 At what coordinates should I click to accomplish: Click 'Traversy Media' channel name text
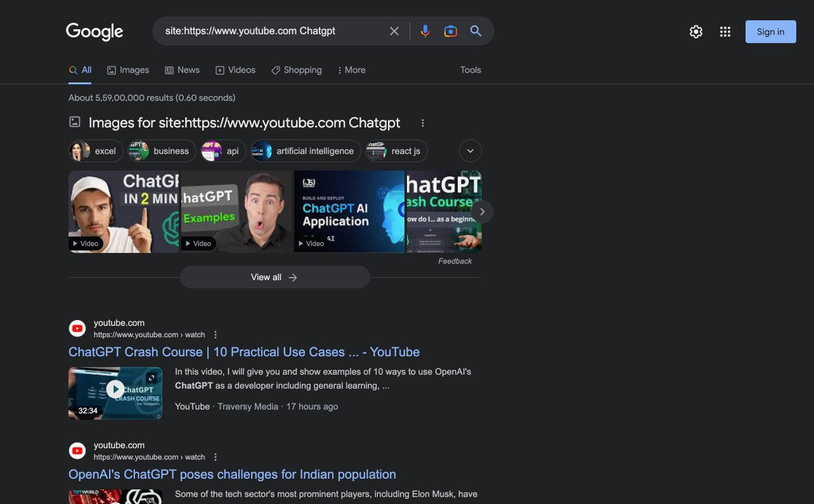248,407
